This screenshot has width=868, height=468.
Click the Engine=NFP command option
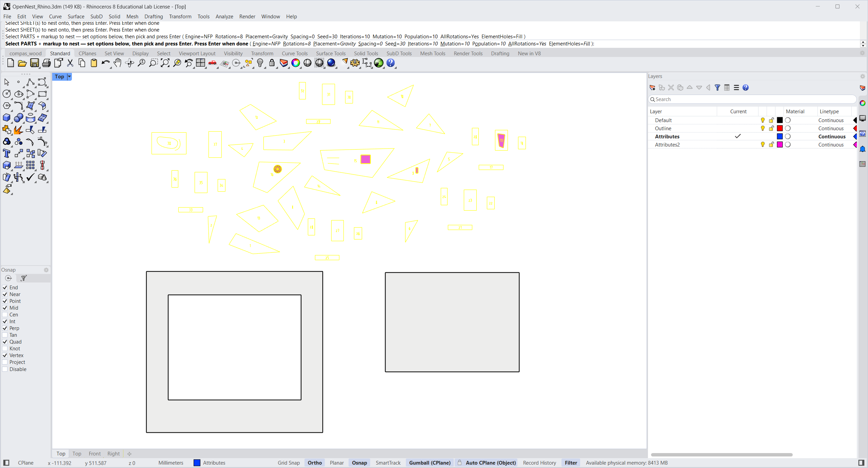pos(267,44)
